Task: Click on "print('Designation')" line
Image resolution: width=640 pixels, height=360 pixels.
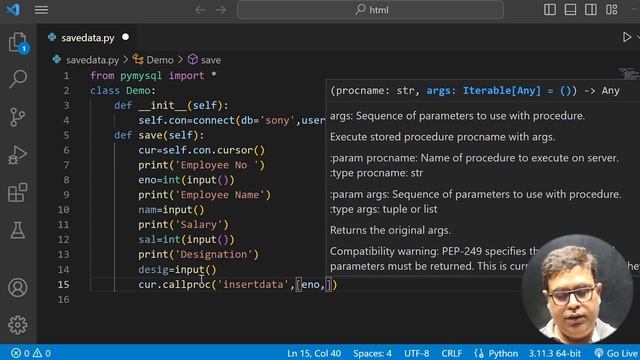Action: 198,254
